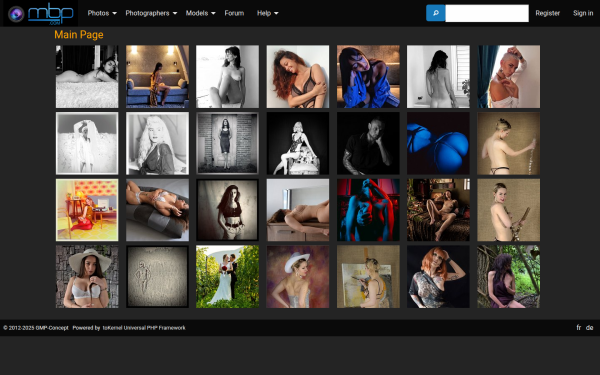Screen dimensions: 600x375
Task: Go to the Forum page
Action: 234,13
